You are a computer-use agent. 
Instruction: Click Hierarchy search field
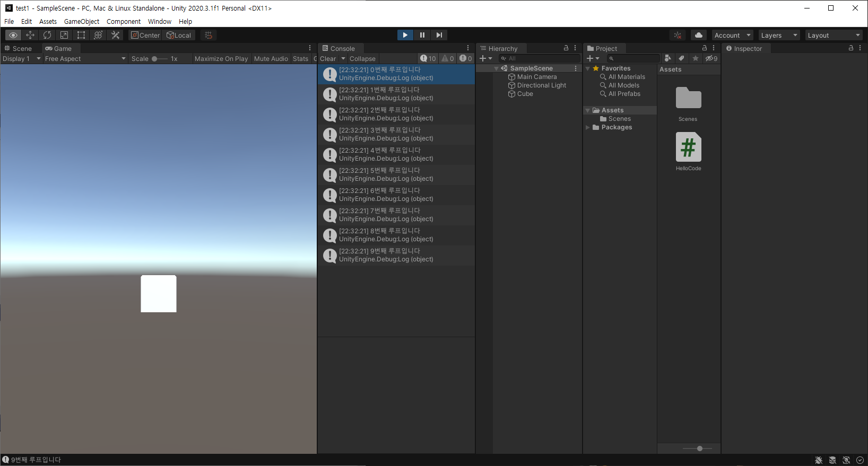click(x=540, y=58)
